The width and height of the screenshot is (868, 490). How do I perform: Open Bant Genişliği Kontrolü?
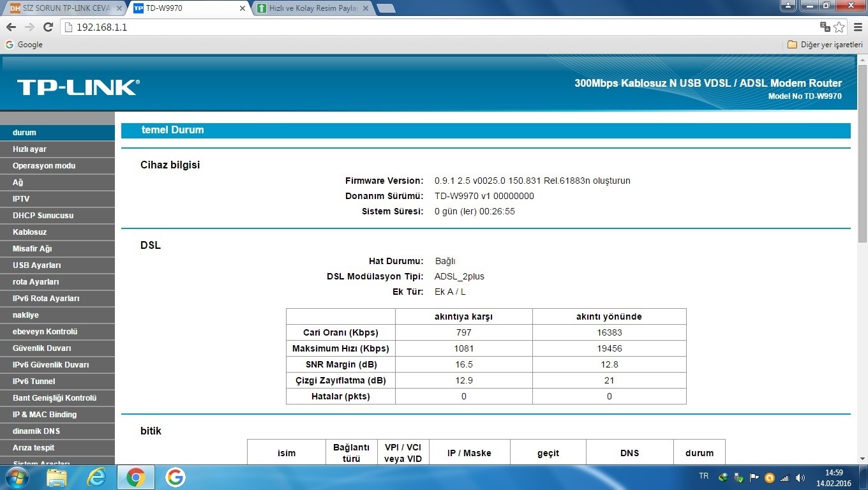point(57,397)
